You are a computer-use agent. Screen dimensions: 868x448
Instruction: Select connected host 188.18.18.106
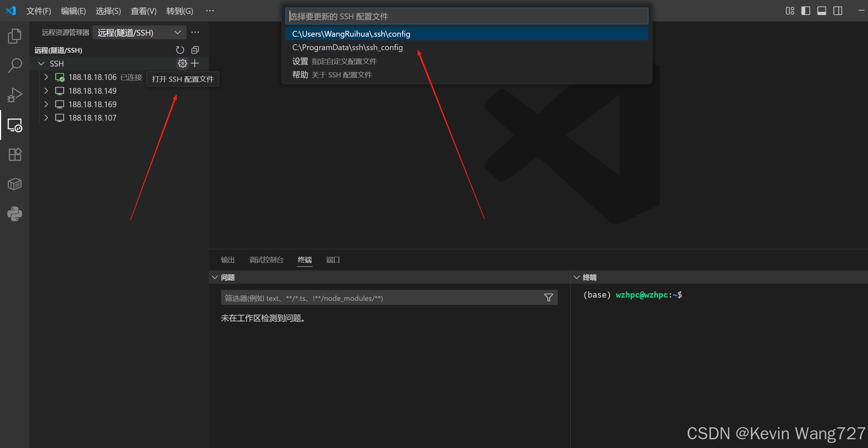[92, 77]
